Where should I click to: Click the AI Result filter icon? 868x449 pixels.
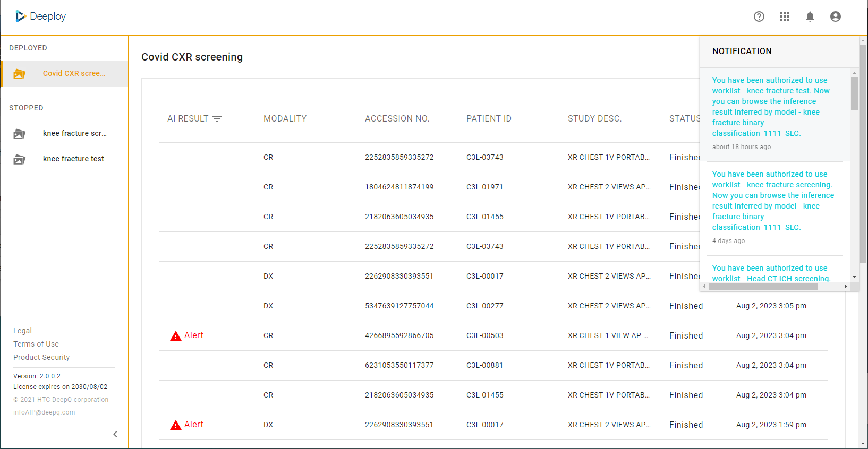217,119
